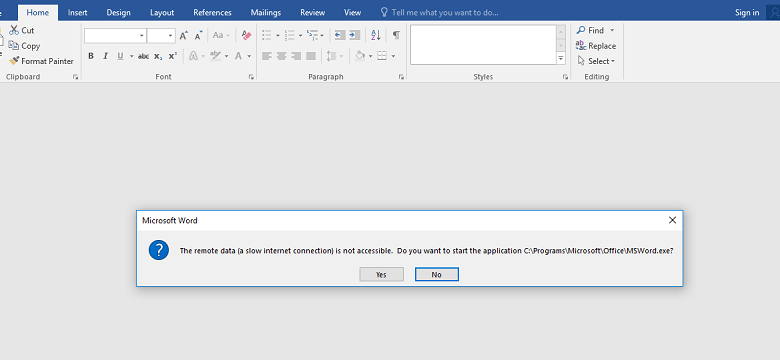Open the font size dropdown

click(x=170, y=36)
